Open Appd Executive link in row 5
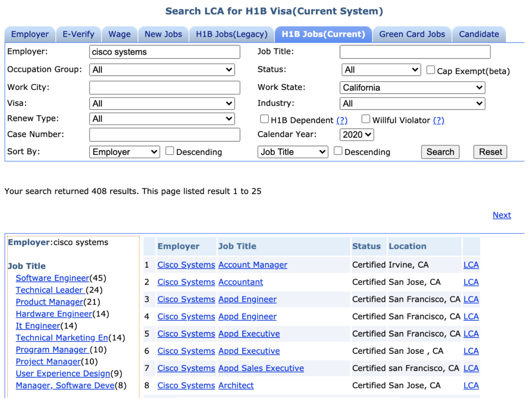Image resolution: width=532 pixels, height=399 pixels. click(x=249, y=334)
